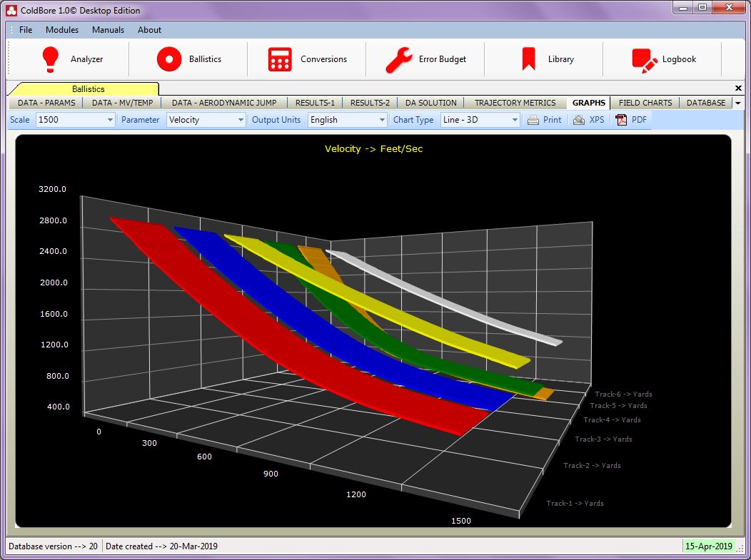Image resolution: width=751 pixels, height=560 pixels.
Task: Click the Print button text
Action: [553, 120]
